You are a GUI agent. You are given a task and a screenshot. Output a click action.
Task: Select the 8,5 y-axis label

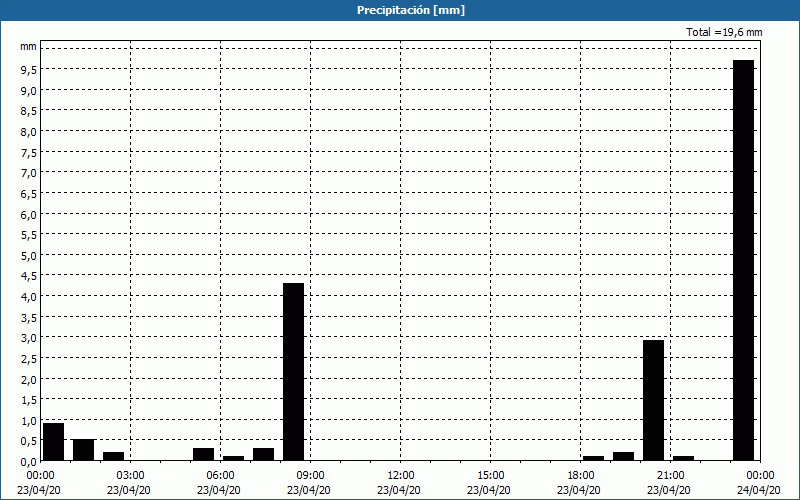(29, 111)
